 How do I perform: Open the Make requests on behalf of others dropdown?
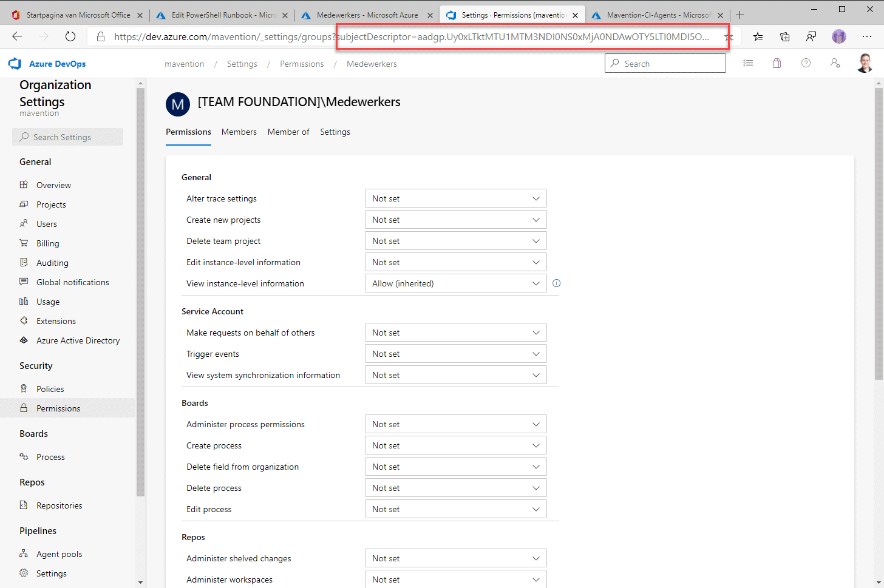(455, 333)
